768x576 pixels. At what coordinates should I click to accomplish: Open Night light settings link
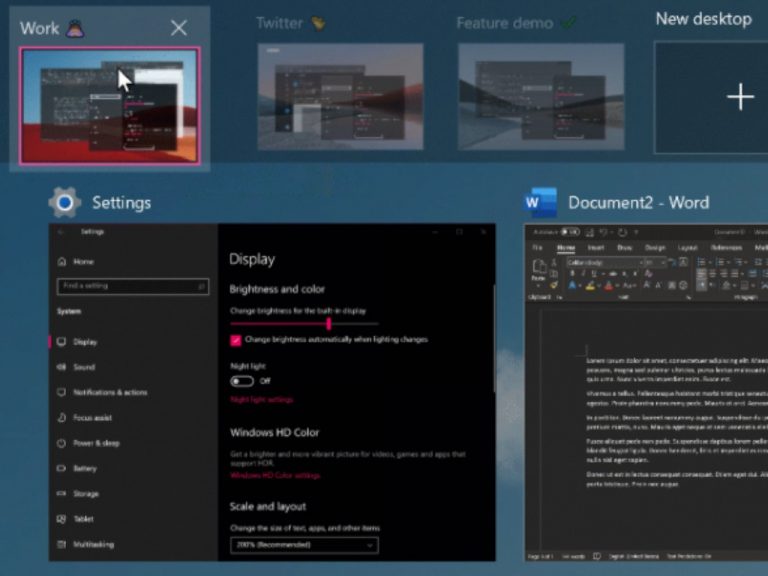tap(262, 400)
